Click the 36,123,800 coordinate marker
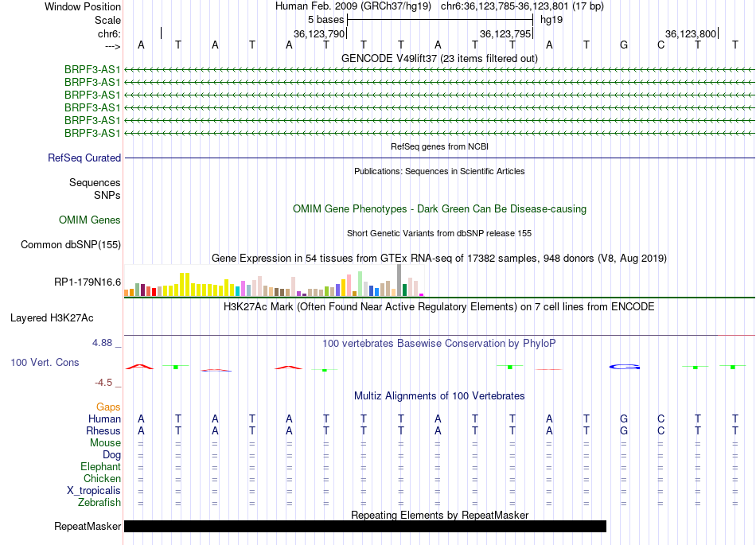The width and height of the screenshot is (756, 545). [x=691, y=33]
